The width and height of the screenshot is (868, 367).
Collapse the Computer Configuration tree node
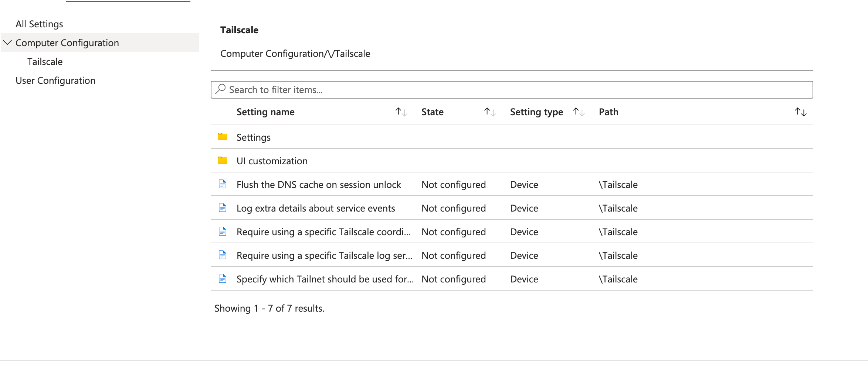[x=7, y=43]
